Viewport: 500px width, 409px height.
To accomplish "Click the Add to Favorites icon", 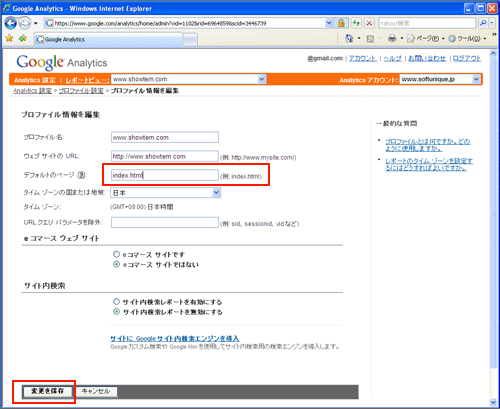I will [23, 38].
